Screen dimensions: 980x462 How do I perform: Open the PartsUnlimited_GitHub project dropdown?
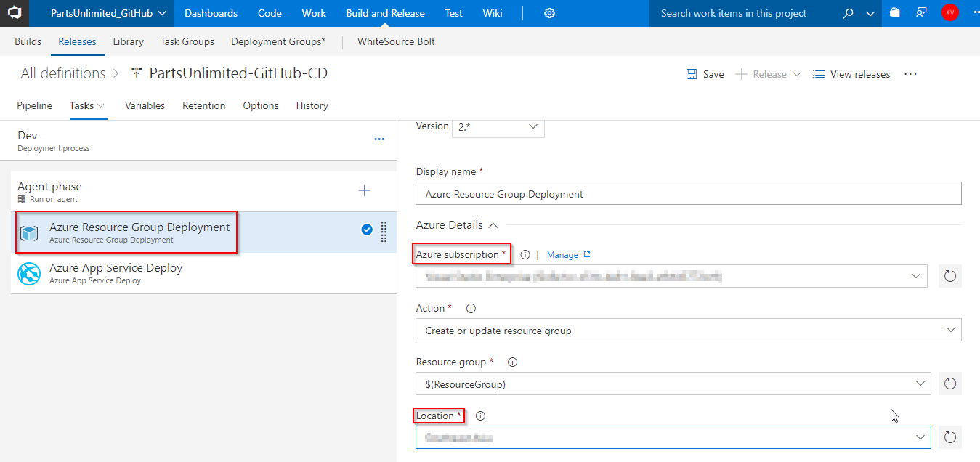click(108, 13)
